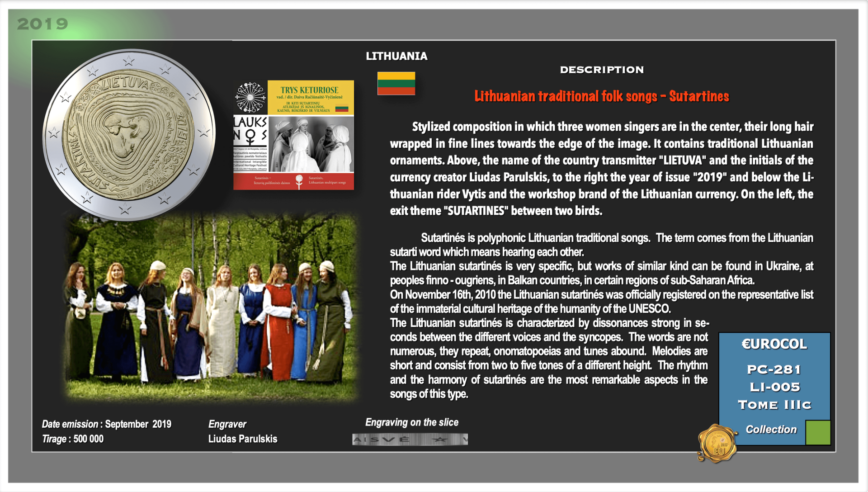Click the flower emblem on the poster's red band

299,181
